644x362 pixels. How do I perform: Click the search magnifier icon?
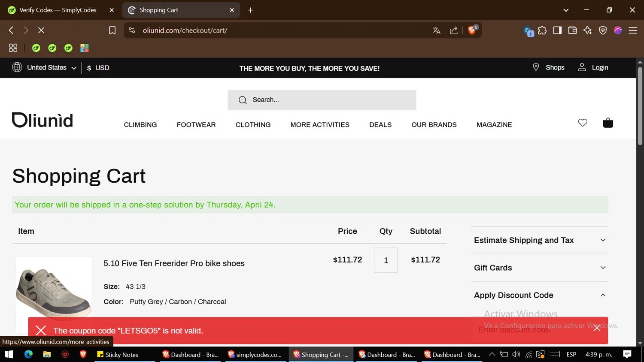pyautogui.click(x=243, y=100)
